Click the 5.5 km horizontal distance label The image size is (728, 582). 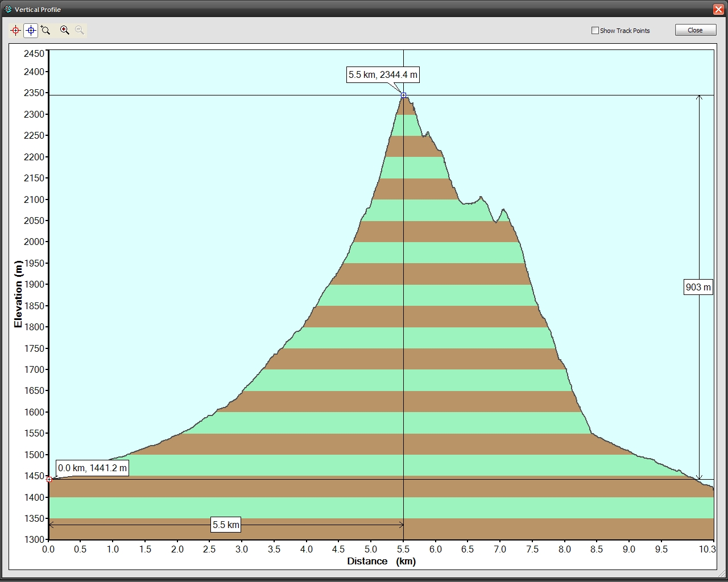tap(226, 525)
